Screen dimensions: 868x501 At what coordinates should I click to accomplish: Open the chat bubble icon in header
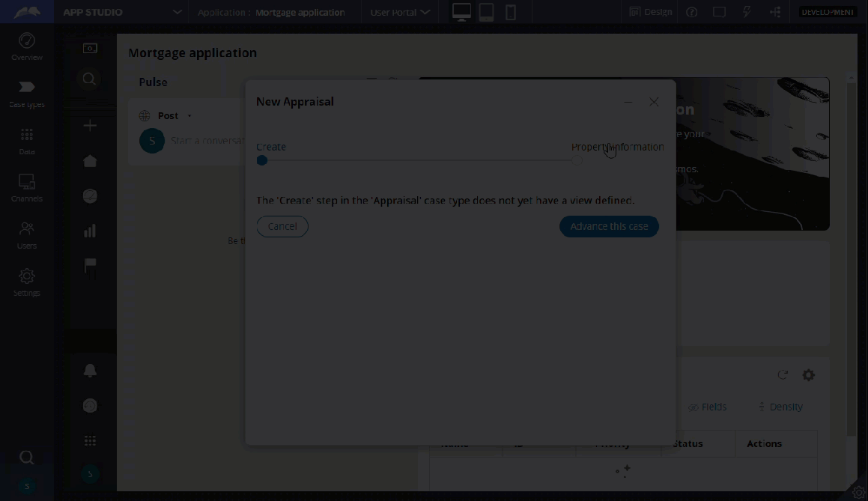point(719,12)
